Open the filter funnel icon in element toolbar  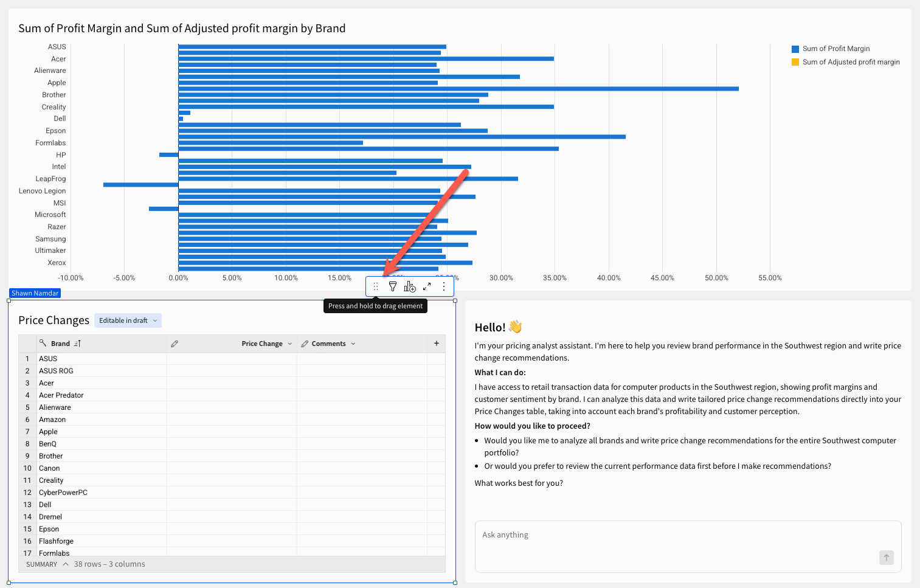click(x=393, y=286)
